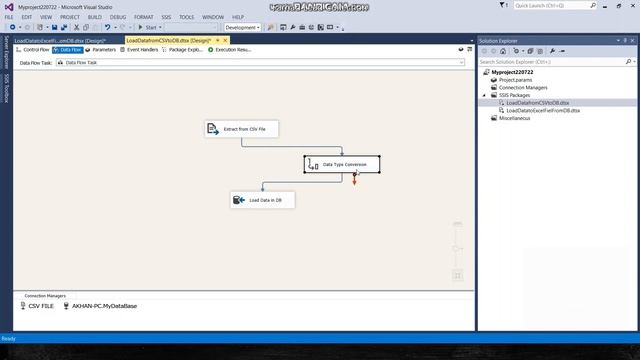Open the Event Handlers tab
This screenshot has width=640, height=360.
click(139, 50)
